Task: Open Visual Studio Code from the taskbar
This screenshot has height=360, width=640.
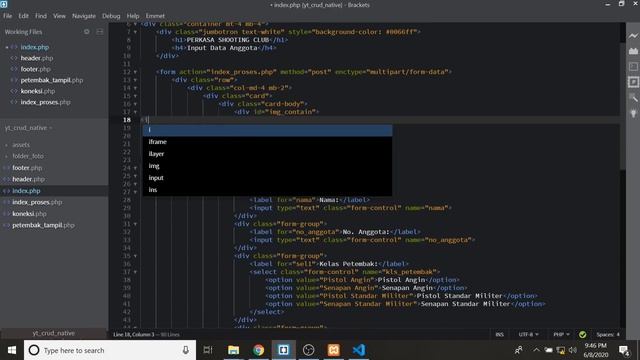Action: tap(359, 350)
